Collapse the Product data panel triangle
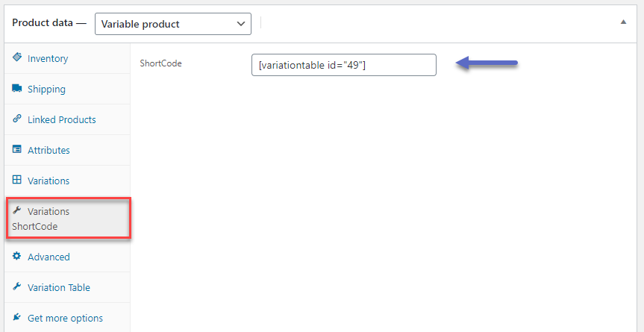Image resolution: width=644 pixels, height=332 pixels. [x=623, y=22]
